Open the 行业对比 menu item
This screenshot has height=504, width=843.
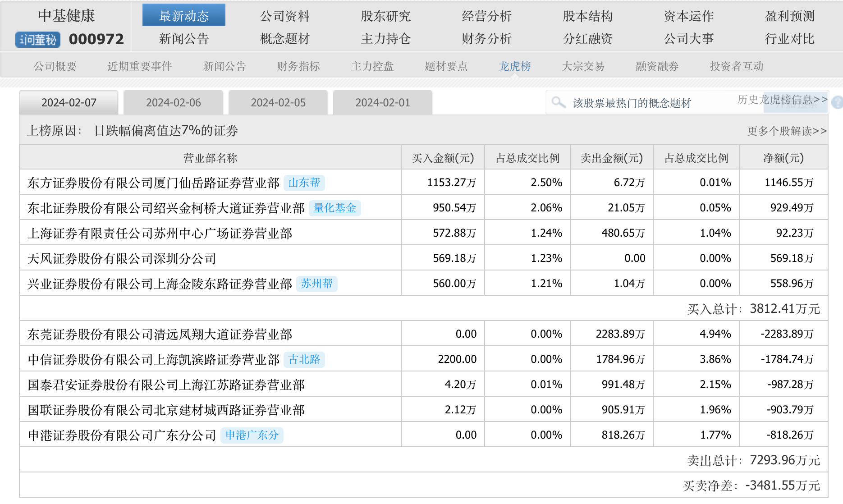tap(789, 39)
